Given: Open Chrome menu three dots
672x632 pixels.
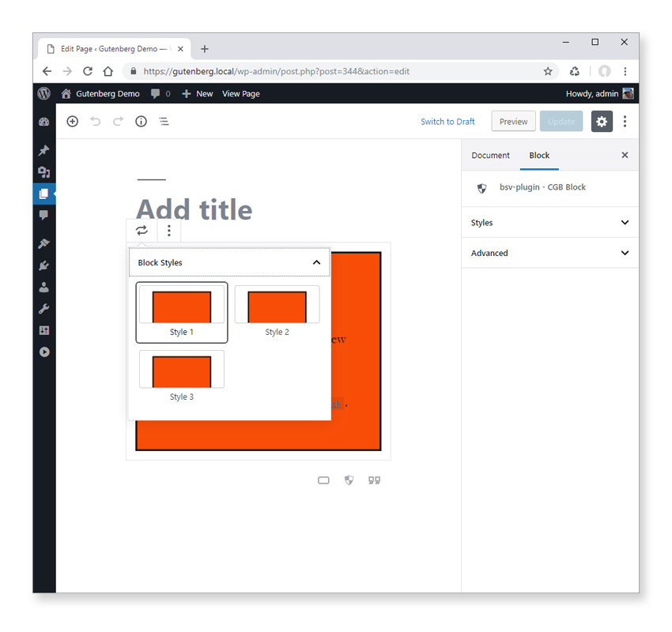Looking at the screenshot, I should (x=625, y=72).
